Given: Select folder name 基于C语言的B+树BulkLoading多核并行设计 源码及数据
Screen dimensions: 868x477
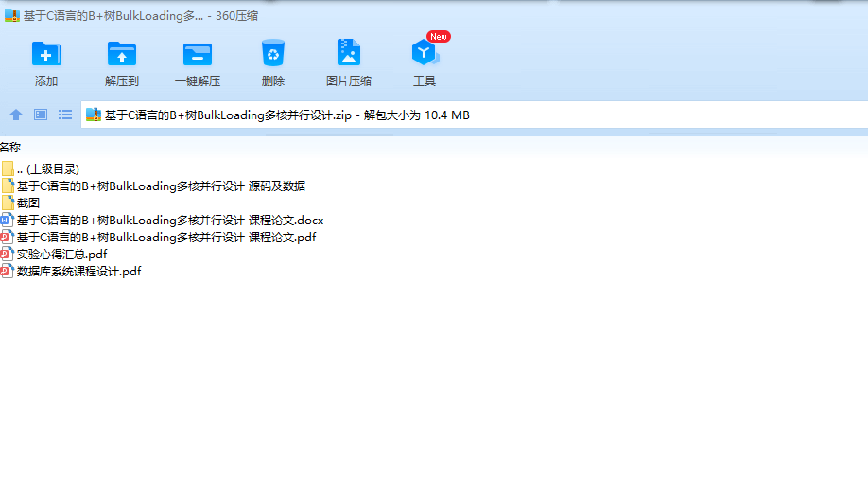Looking at the screenshot, I should pyautogui.click(x=161, y=186).
